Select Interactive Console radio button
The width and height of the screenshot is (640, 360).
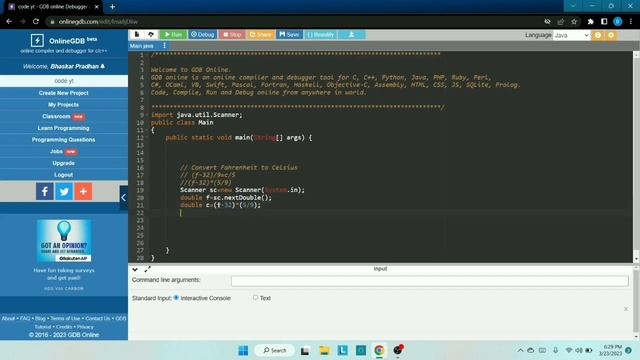[x=176, y=298]
